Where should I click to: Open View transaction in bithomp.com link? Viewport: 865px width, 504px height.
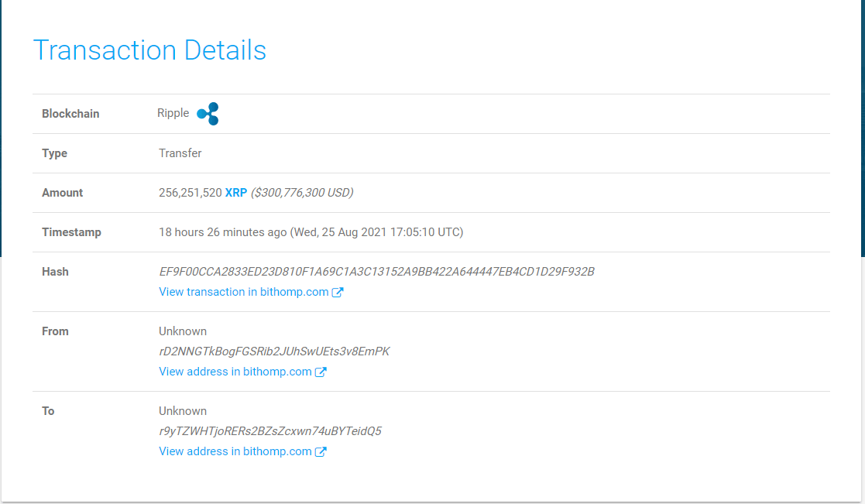click(x=244, y=292)
